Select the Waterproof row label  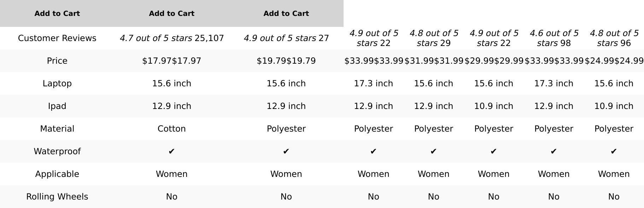[57, 151]
